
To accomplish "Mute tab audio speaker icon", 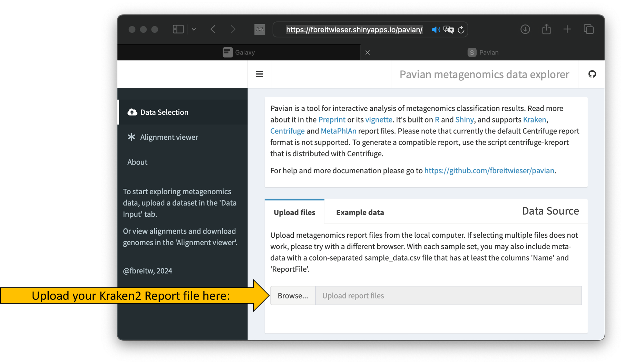I will click(436, 30).
